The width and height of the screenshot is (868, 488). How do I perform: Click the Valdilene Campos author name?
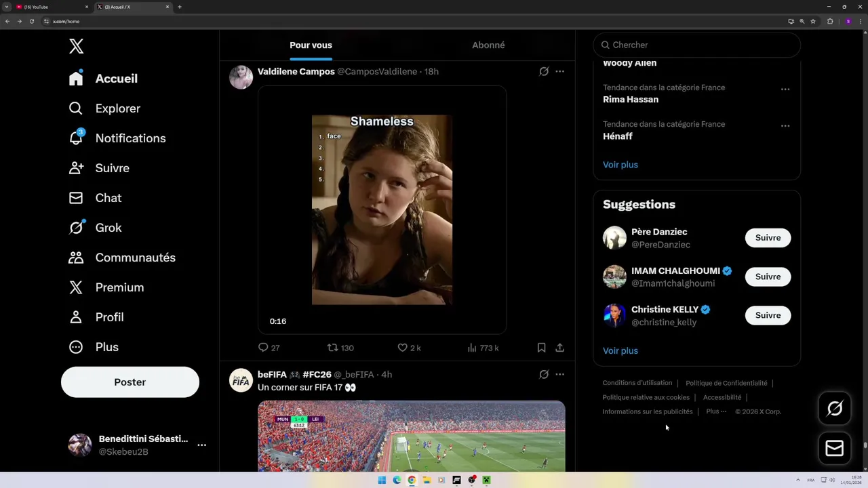point(296,71)
